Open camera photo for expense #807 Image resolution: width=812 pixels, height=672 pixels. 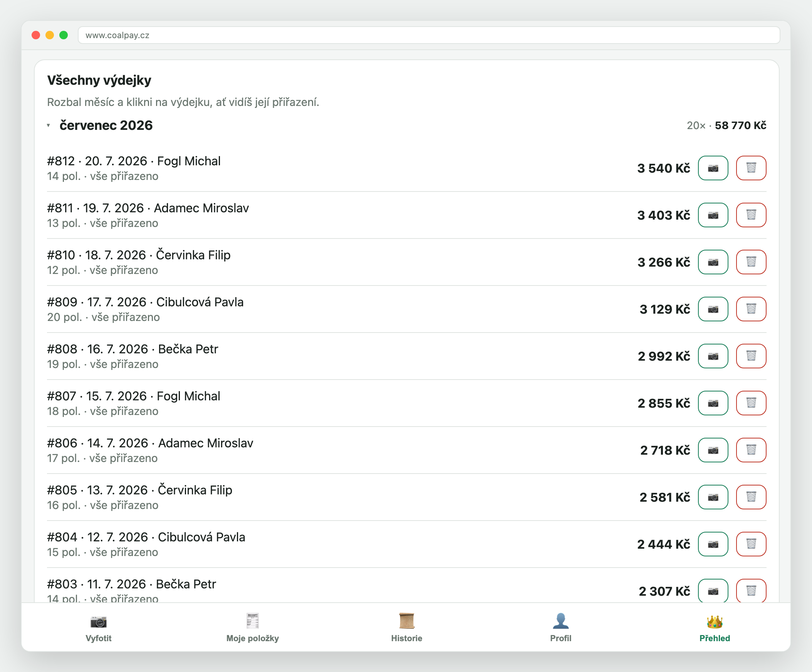point(713,403)
